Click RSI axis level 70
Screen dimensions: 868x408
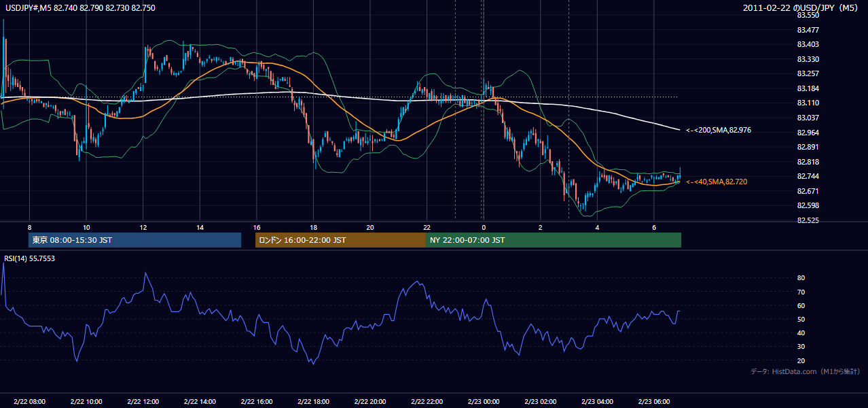[x=801, y=292]
